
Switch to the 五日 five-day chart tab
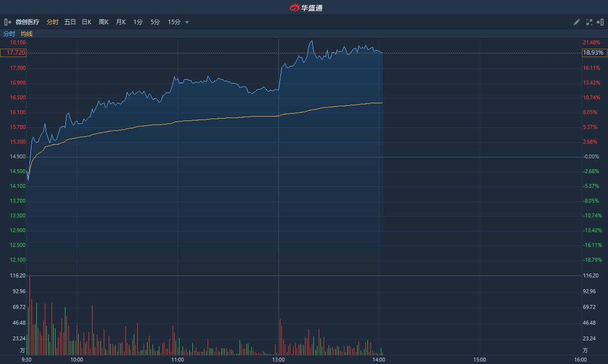[x=70, y=22]
